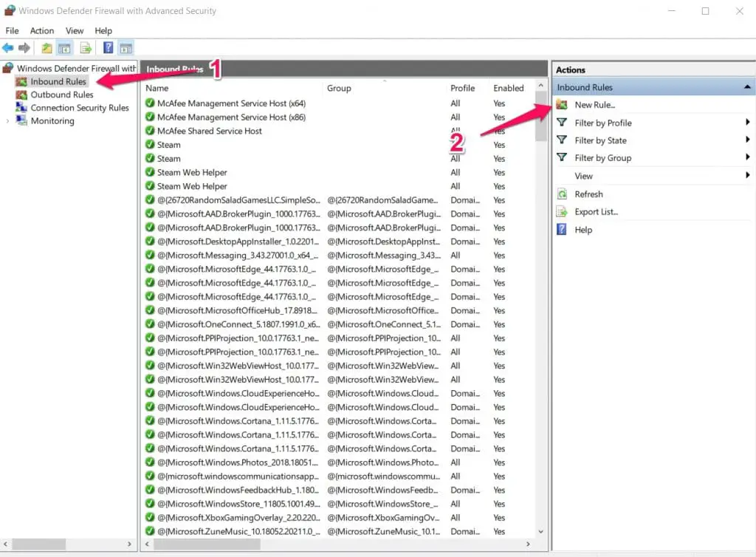Collapse the Inbound Rules actions section
Screen dimensions: 756x557
747,86
